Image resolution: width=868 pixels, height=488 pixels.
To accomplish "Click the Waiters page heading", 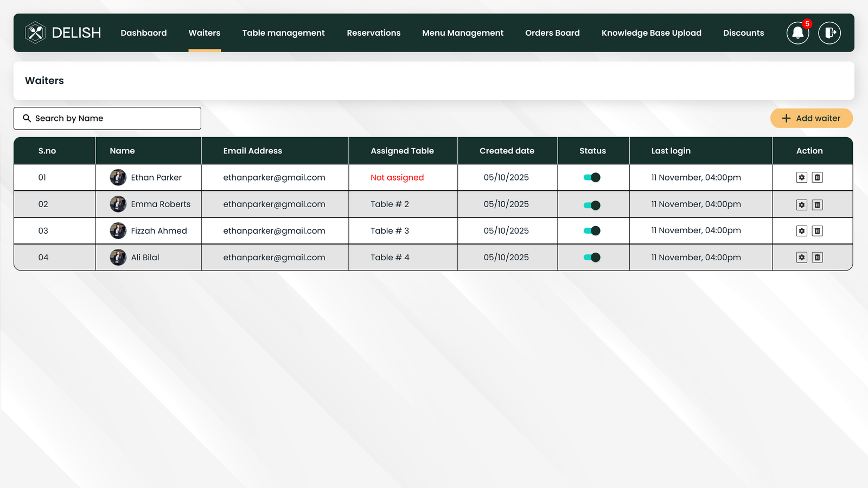I will 44,80.
